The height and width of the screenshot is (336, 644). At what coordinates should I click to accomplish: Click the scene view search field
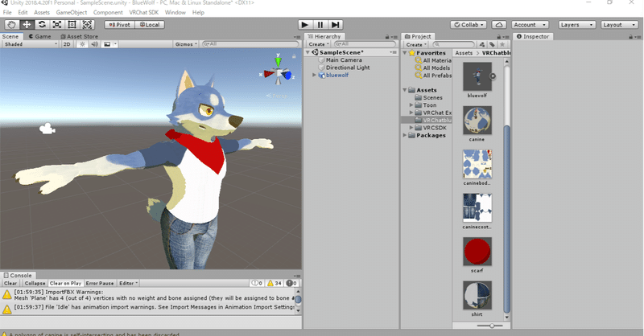251,44
